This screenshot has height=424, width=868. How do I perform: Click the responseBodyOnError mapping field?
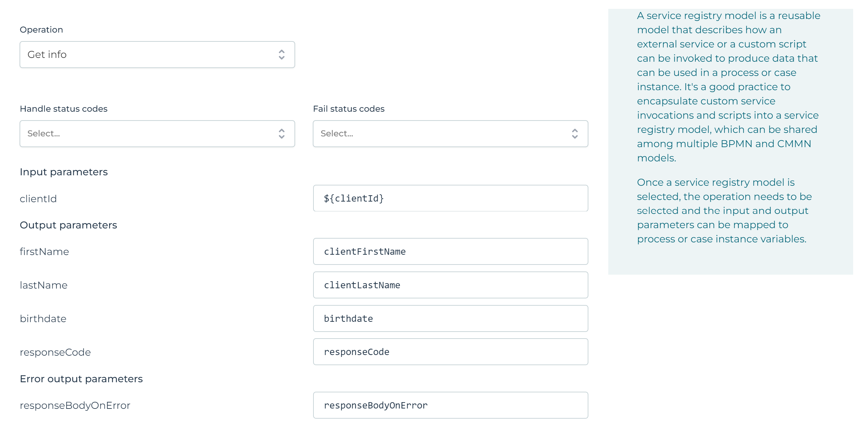coord(450,405)
